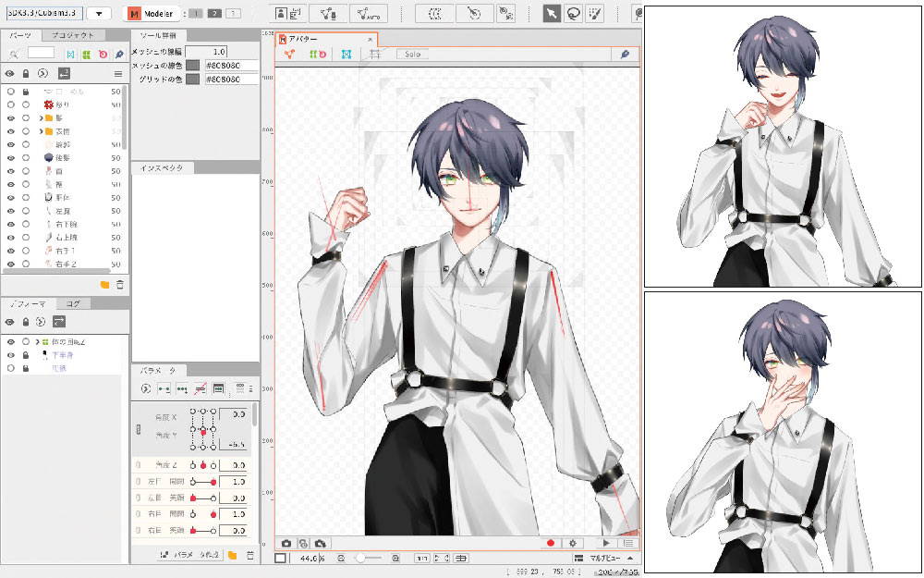924x578 pixels.
Task: Click add three-keys parameter icon
Action: click(182, 388)
